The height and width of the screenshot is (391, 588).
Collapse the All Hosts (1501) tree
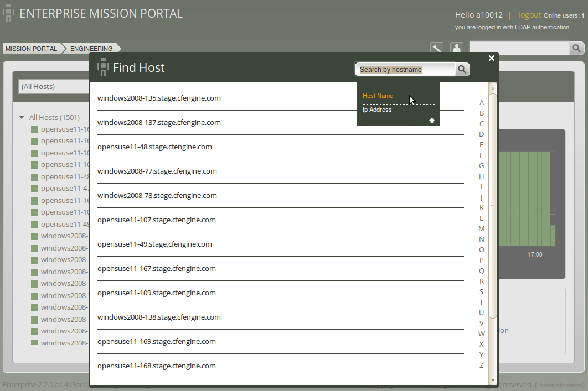[x=22, y=118]
